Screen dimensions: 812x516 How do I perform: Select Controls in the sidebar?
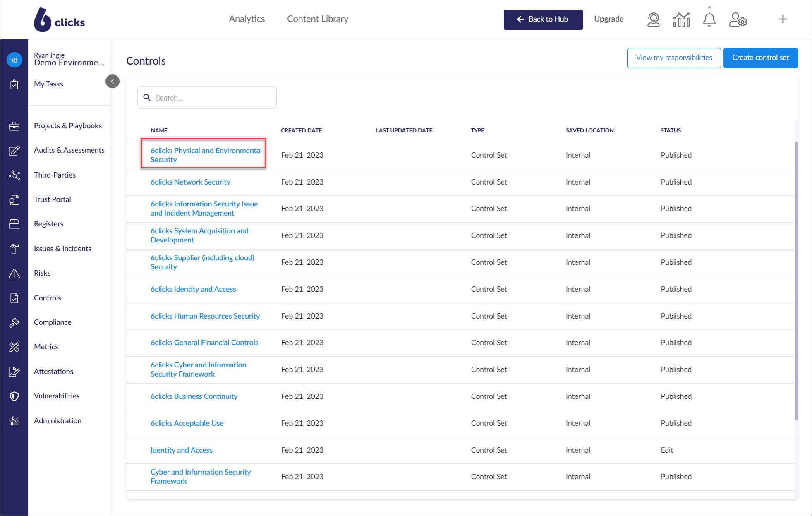48,298
